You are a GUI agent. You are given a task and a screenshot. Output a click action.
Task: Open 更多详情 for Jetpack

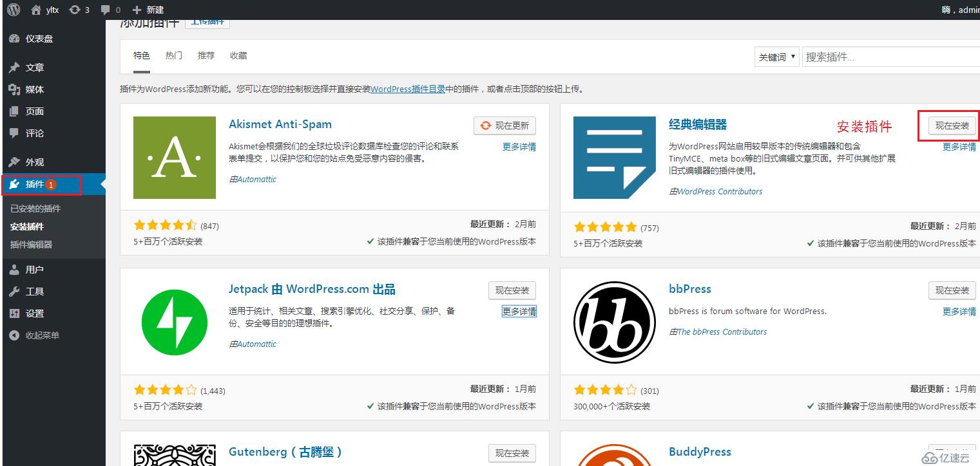pos(519,312)
